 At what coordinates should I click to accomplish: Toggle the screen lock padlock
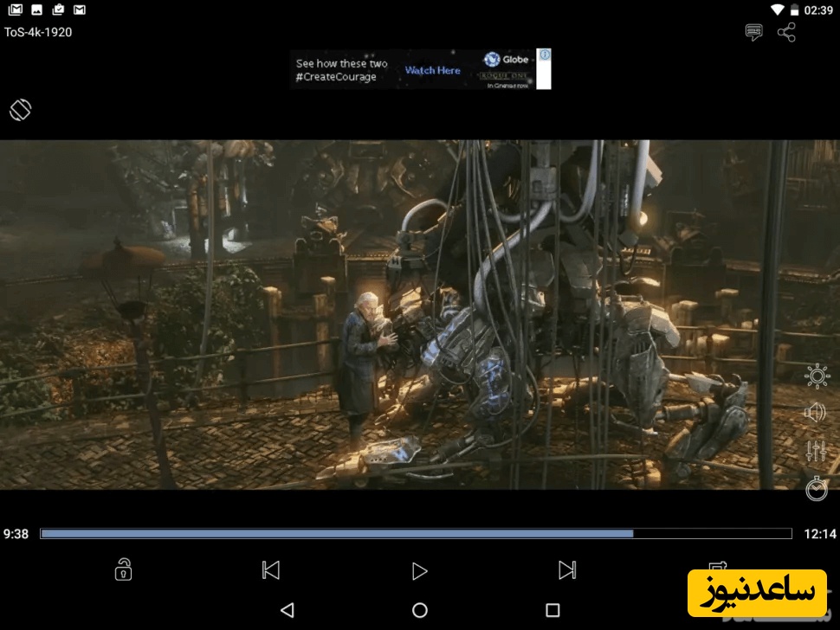tap(124, 570)
